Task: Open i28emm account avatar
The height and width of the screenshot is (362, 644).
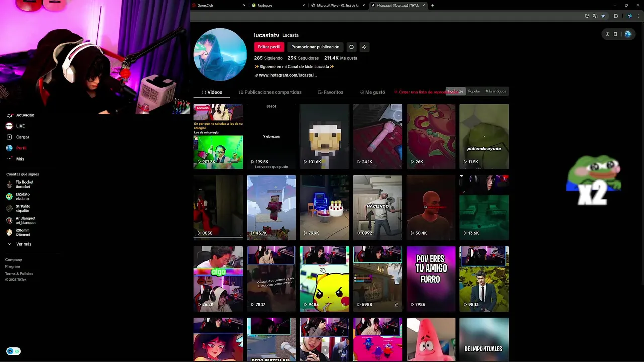Action: (x=9, y=232)
